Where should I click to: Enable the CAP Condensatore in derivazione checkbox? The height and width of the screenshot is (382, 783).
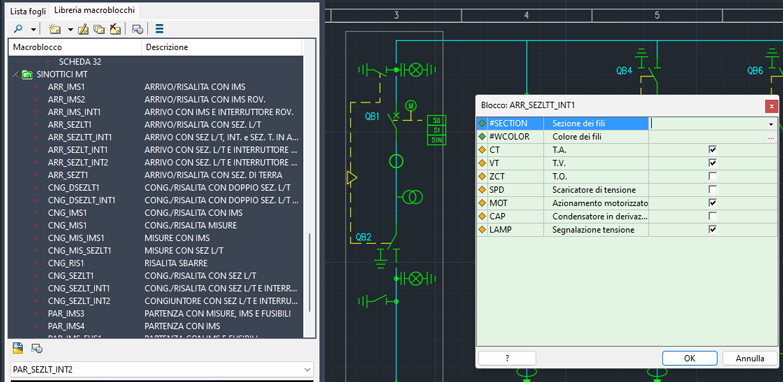[x=713, y=216]
